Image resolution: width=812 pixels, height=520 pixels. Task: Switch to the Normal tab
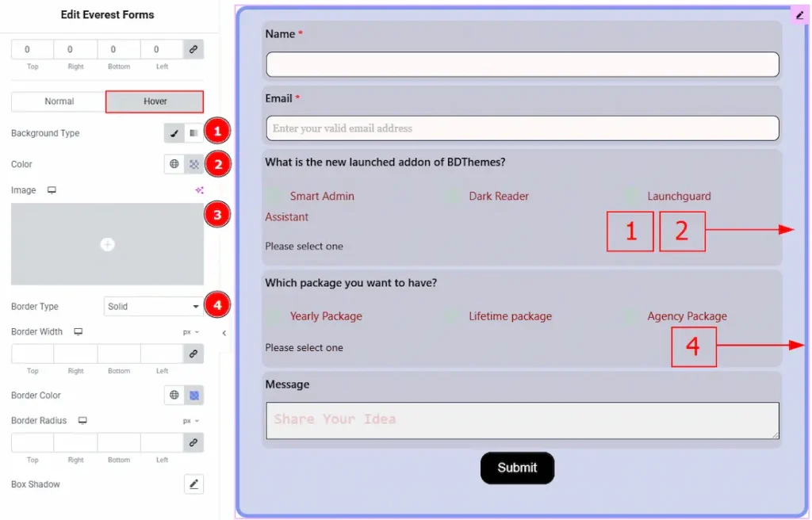[x=59, y=101]
